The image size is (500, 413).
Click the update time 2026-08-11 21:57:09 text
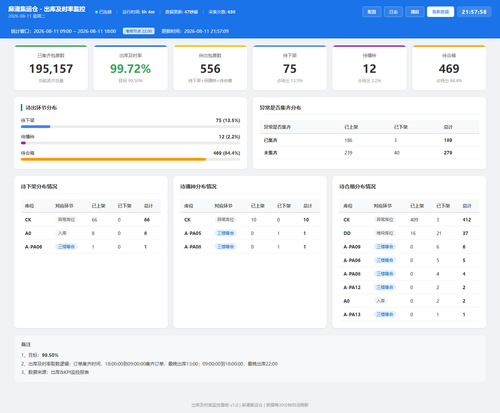(x=195, y=31)
